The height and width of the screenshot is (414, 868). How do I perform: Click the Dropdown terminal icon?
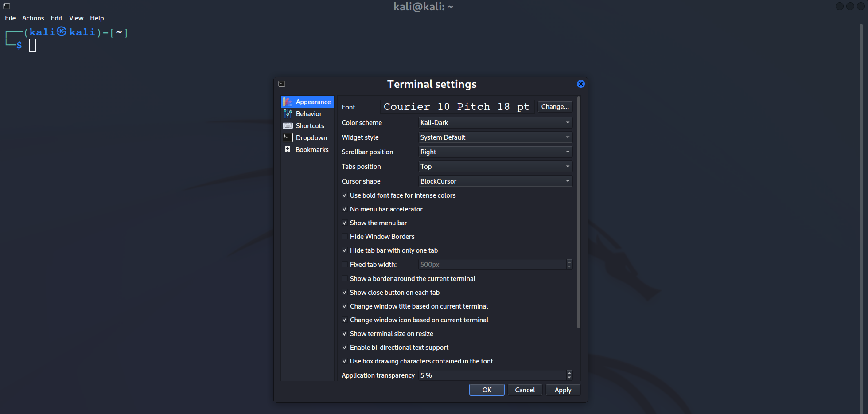pos(288,138)
